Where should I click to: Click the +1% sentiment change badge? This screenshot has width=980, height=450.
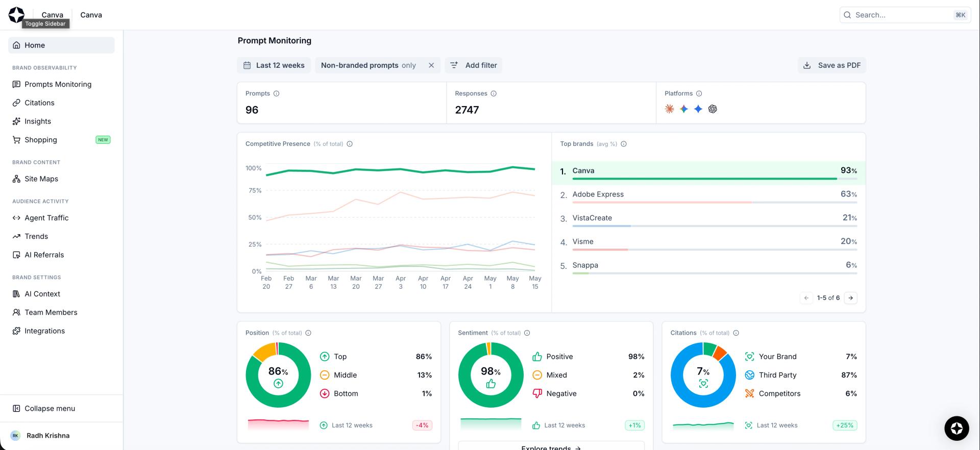(635, 426)
